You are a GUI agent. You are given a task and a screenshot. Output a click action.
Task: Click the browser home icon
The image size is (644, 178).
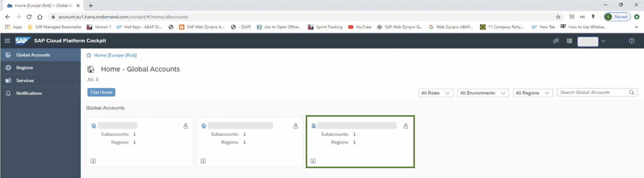click(x=40, y=17)
